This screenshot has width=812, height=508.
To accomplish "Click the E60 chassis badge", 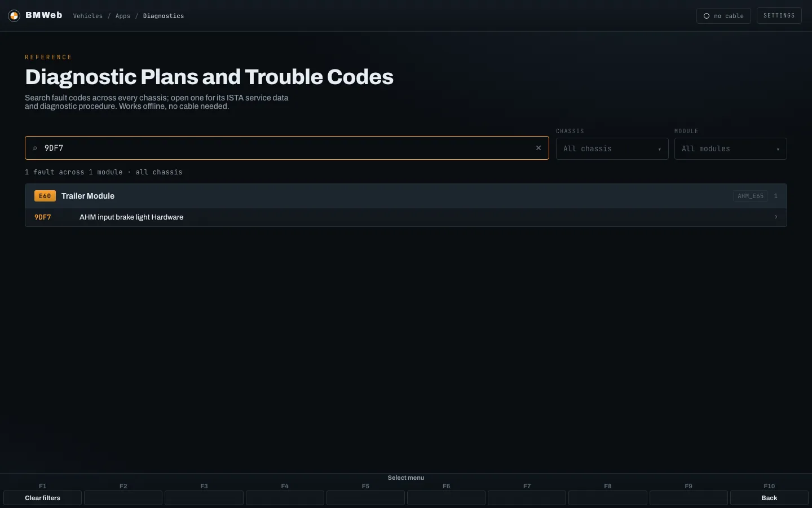I will click(45, 196).
